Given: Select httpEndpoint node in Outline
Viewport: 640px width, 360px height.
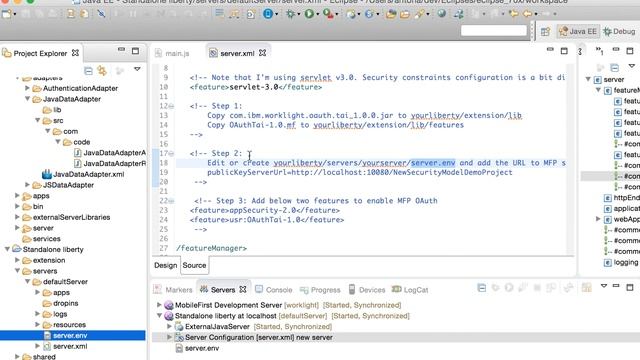Looking at the screenshot, I should coord(622,198).
